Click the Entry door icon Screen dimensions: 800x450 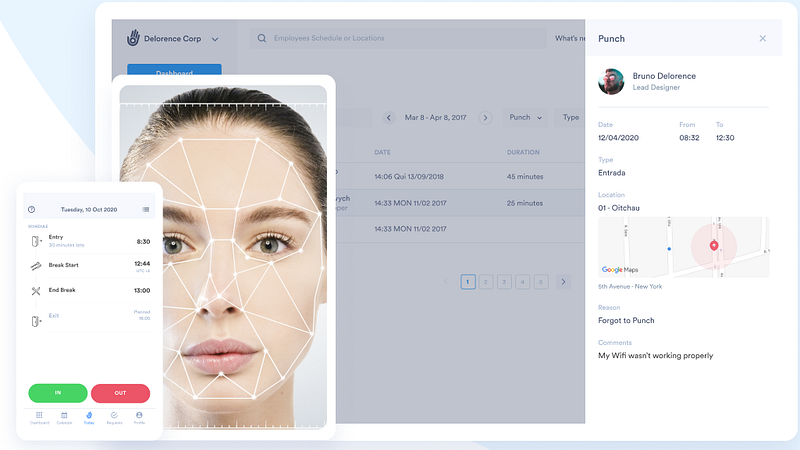(36, 241)
